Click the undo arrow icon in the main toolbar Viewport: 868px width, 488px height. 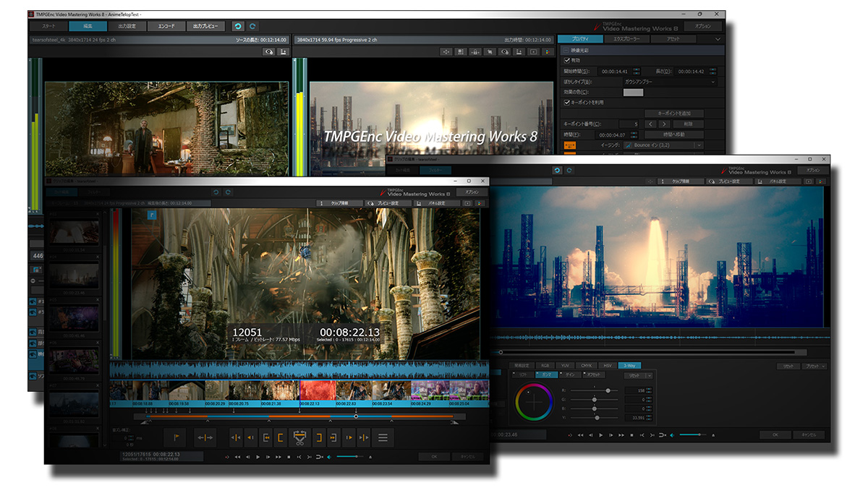[238, 26]
